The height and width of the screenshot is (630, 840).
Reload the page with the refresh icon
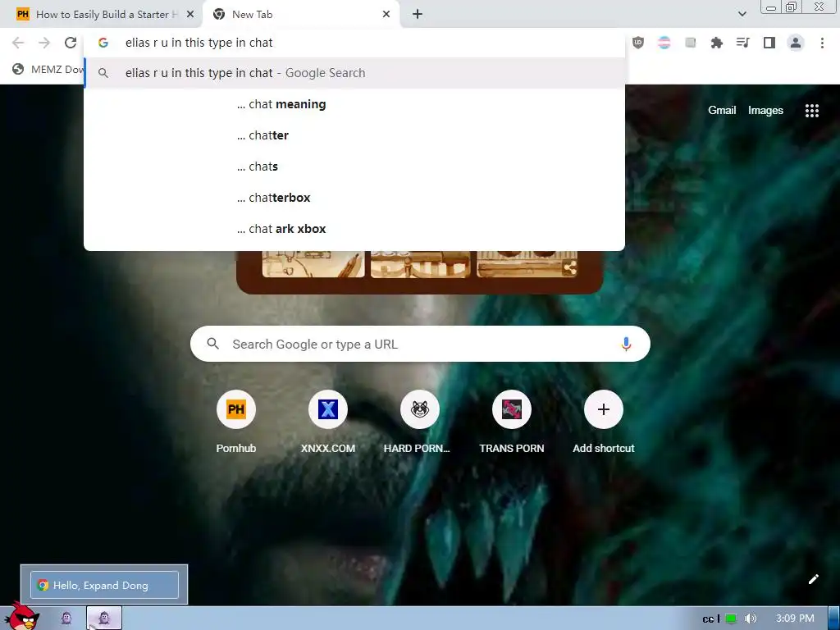(71, 43)
